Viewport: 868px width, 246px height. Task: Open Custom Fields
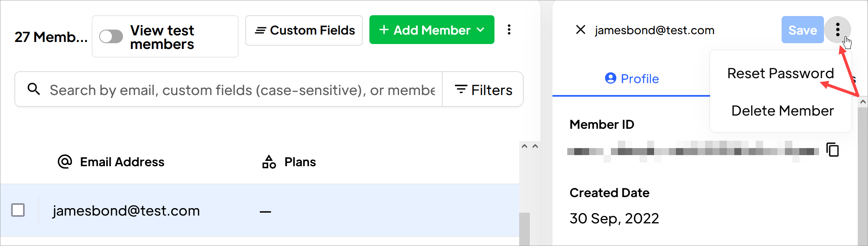pyautogui.click(x=304, y=30)
